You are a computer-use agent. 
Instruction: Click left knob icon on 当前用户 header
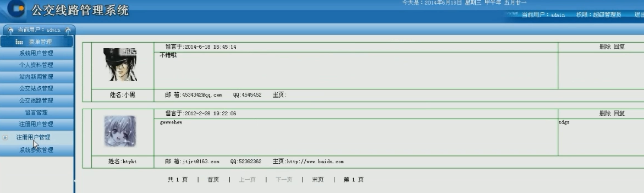[10, 30]
